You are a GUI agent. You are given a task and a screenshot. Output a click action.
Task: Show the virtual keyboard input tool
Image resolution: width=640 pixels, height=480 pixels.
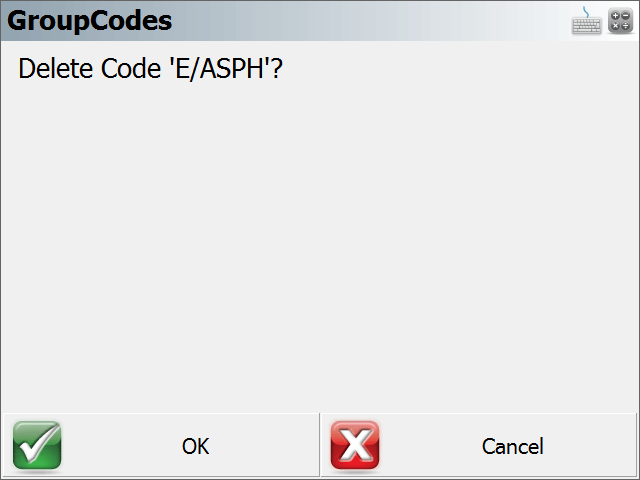click(x=586, y=21)
